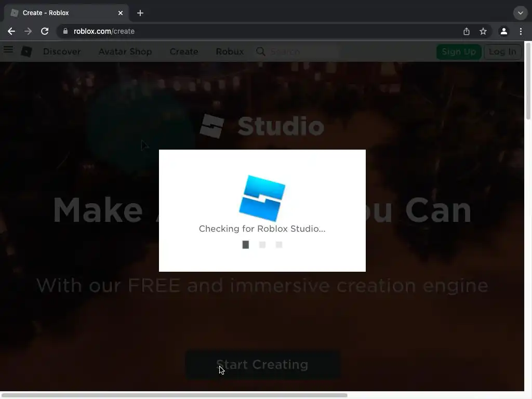Click the Studio logo heading

pos(262,126)
